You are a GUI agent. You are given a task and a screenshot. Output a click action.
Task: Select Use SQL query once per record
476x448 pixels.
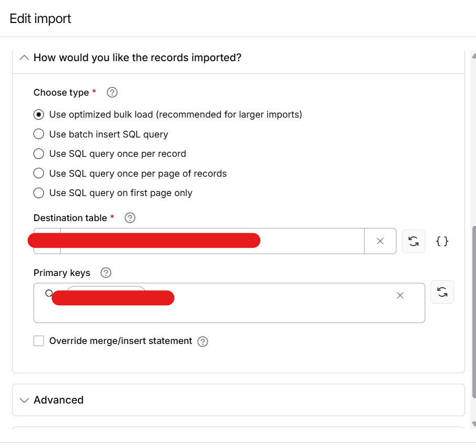click(39, 154)
